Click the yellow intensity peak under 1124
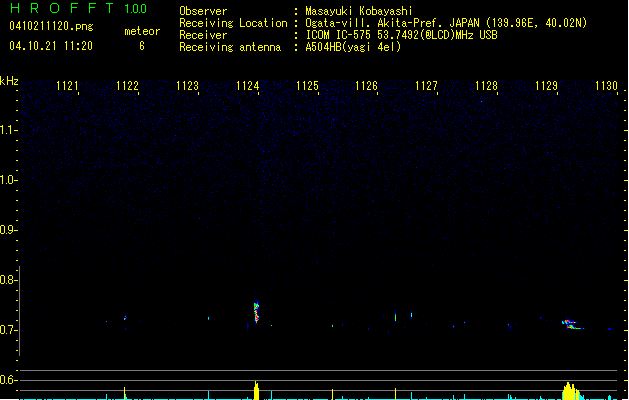The height and width of the screenshot is (400, 629). coord(256,390)
